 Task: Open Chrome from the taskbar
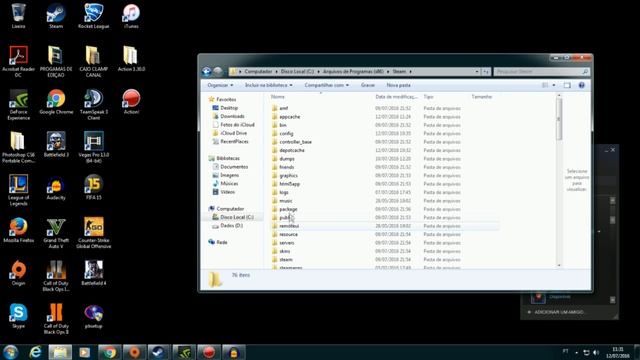pos(109,352)
